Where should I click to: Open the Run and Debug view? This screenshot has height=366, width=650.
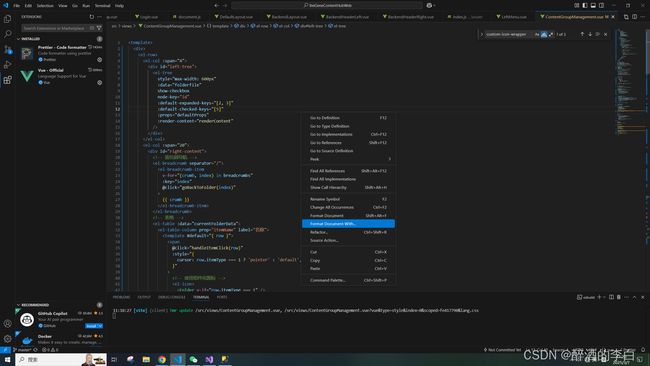click(7, 65)
